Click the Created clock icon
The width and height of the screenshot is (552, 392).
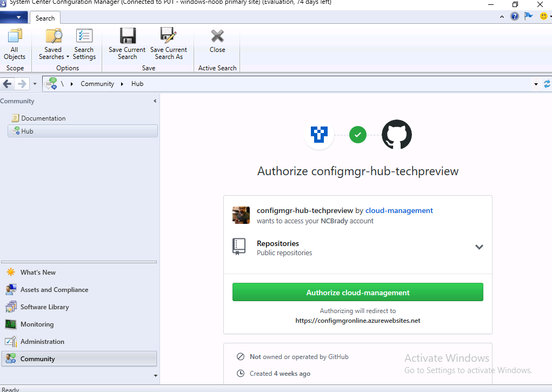(241, 373)
